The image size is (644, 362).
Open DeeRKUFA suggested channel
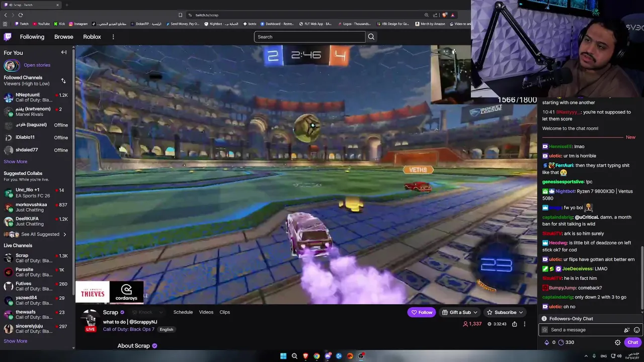click(35, 221)
